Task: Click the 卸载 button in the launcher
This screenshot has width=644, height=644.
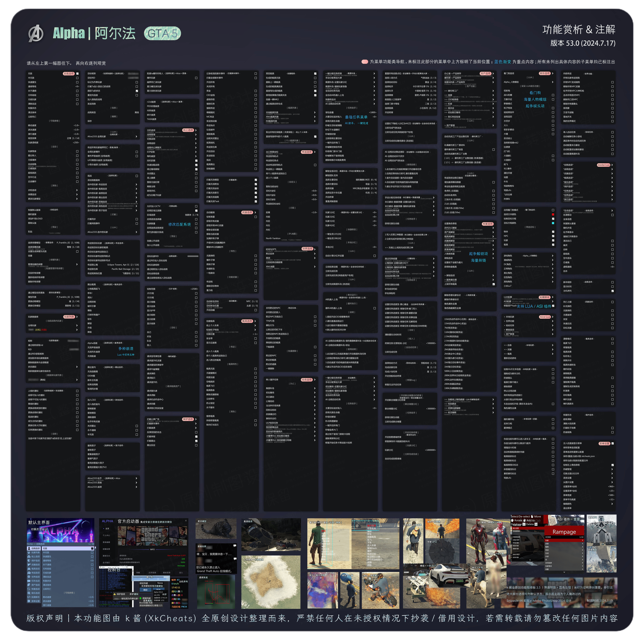Action: coord(138,573)
